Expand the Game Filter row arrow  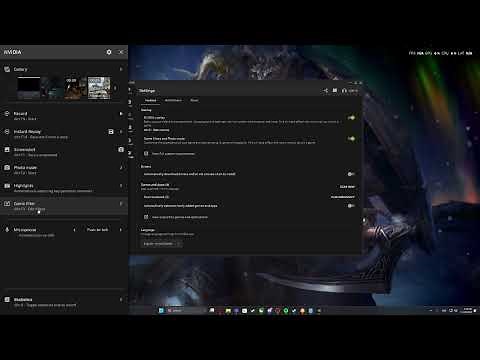(121, 204)
